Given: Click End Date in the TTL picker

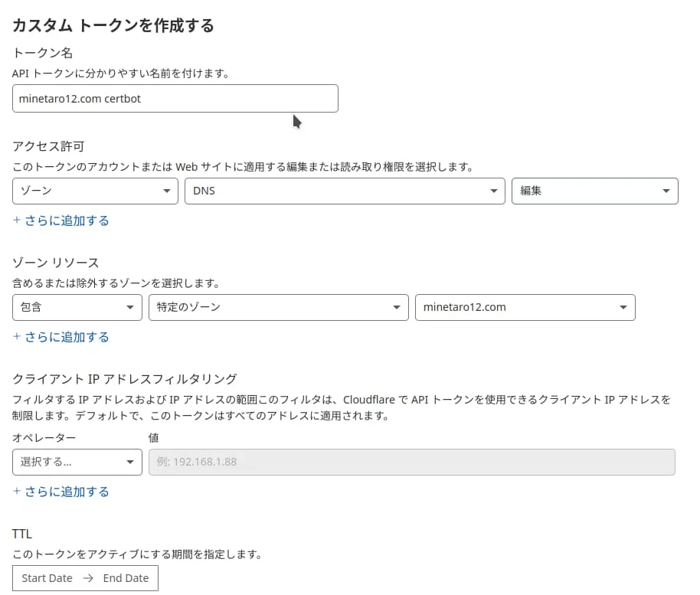Looking at the screenshot, I should pos(126,578).
